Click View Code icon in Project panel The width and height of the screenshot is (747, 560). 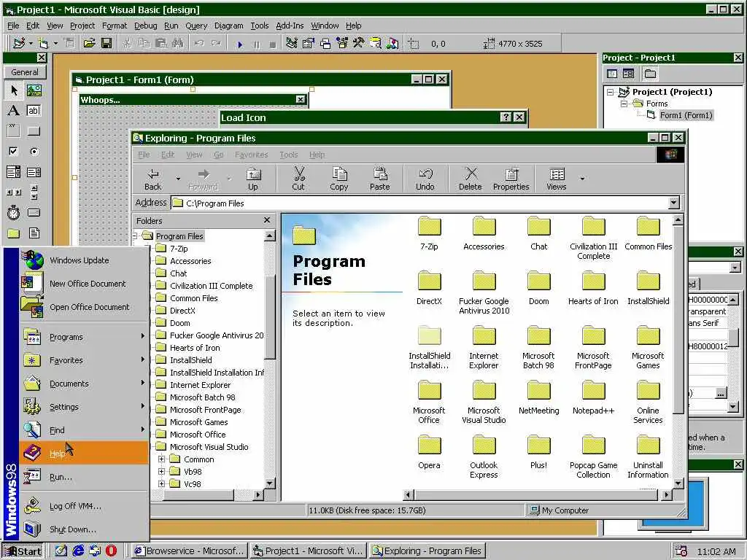pyautogui.click(x=612, y=74)
